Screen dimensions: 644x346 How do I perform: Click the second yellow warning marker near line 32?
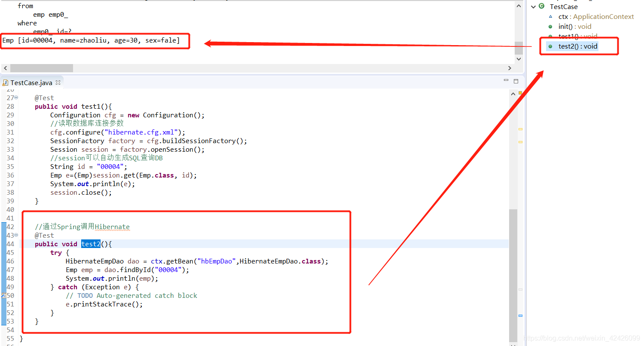tap(520, 142)
